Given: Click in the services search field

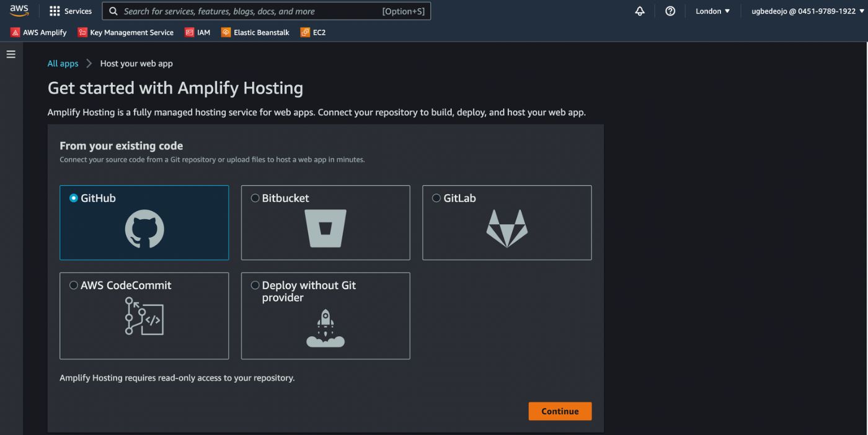Looking at the screenshot, I should click(x=267, y=11).
